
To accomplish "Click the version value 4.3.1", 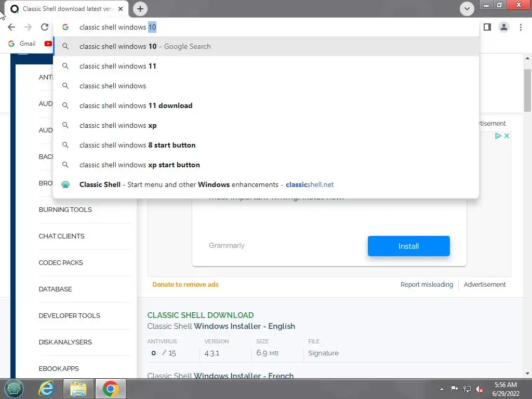I will pos(212,353).
